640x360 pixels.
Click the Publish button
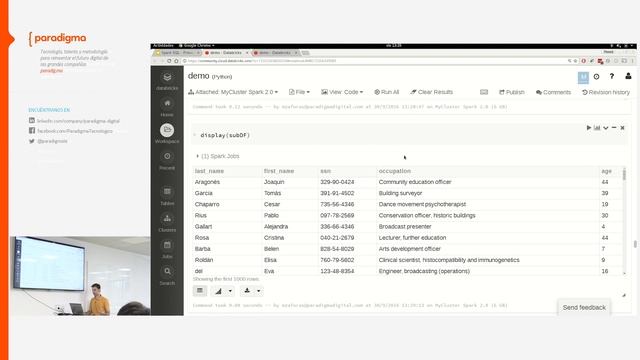pos(511,92)
